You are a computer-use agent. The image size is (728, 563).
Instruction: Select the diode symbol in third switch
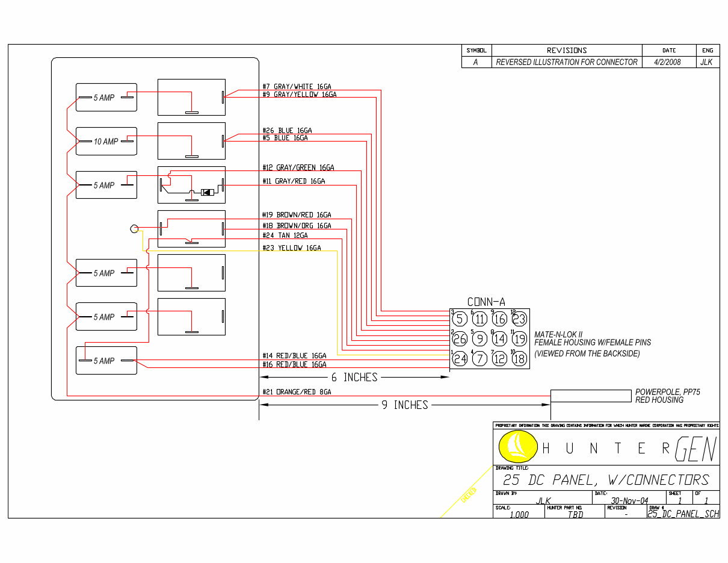208,192
